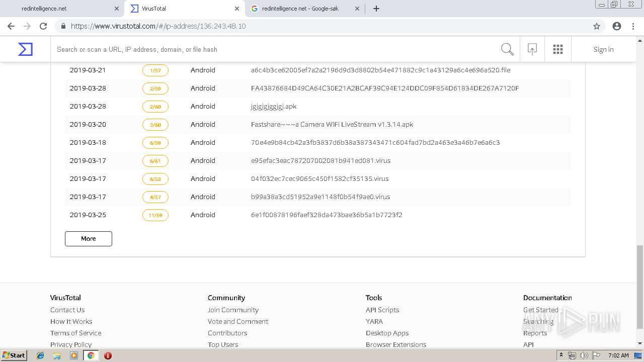The width and height of the screenshot is (644, 362).
Task: Switch to the Google-søk tab
Action: tap(304, 9)
